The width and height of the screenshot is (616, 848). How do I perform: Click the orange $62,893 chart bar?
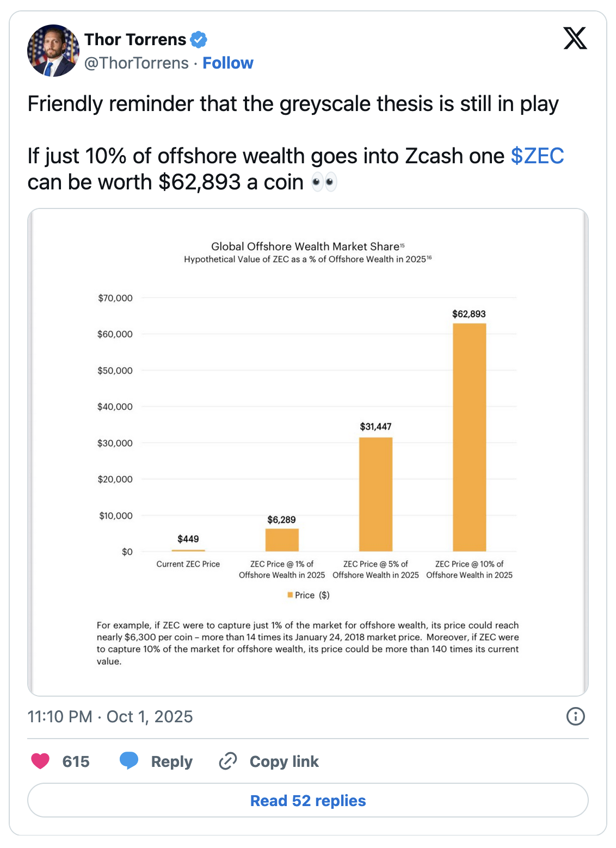pos(469,435)
